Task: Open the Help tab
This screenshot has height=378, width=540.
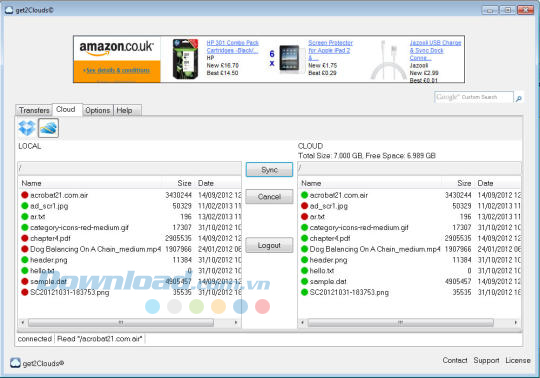Action: point(127,110)
